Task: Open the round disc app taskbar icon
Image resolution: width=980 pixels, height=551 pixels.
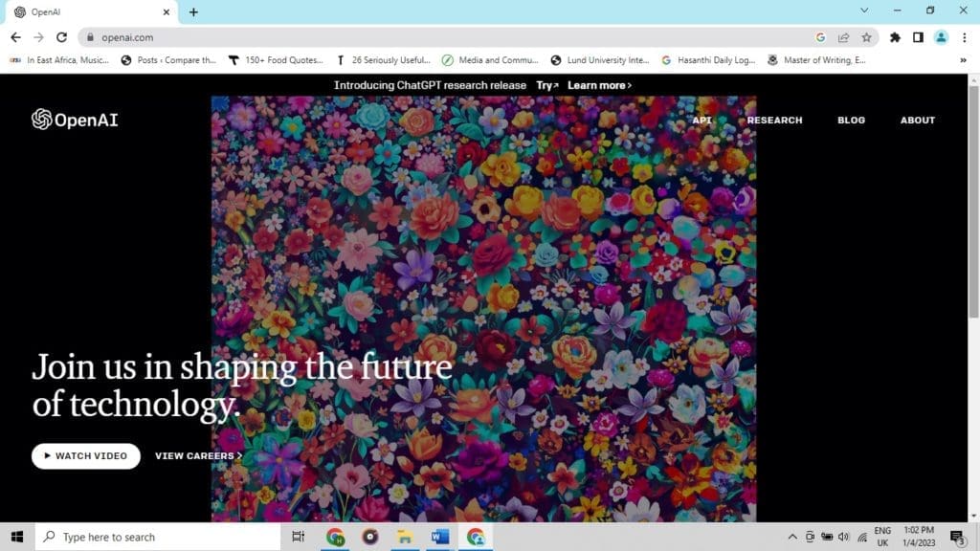Action: click(x=370, y=537)
